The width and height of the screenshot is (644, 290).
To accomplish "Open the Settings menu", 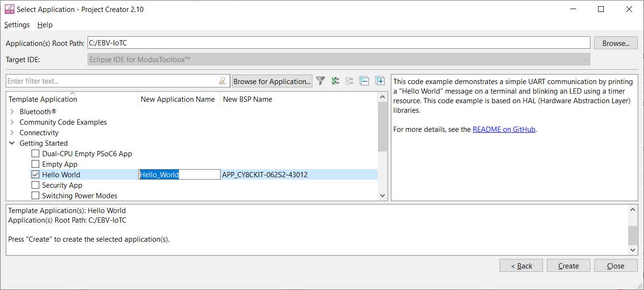I will click(17, 25).
